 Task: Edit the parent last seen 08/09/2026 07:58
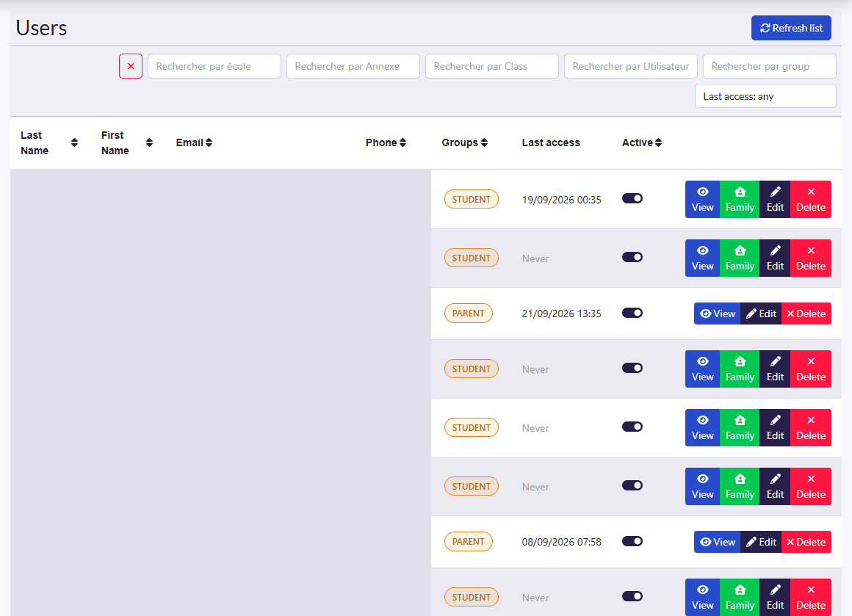point(761,542)
